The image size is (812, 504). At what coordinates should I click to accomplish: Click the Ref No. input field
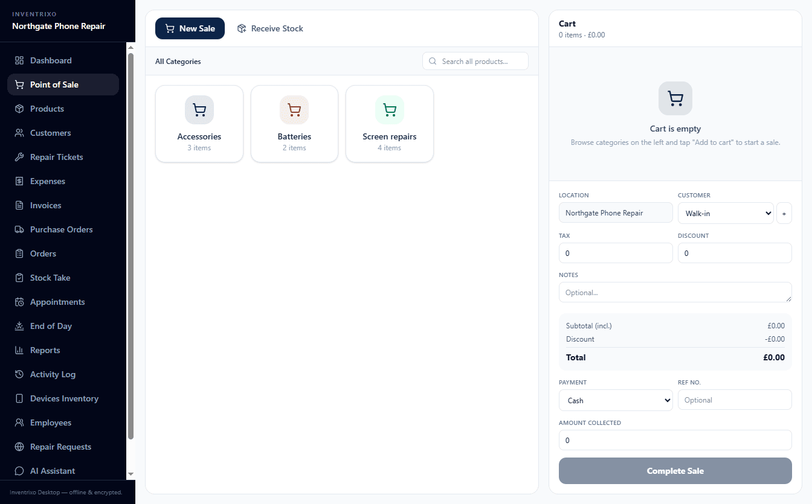click(735, 400)
